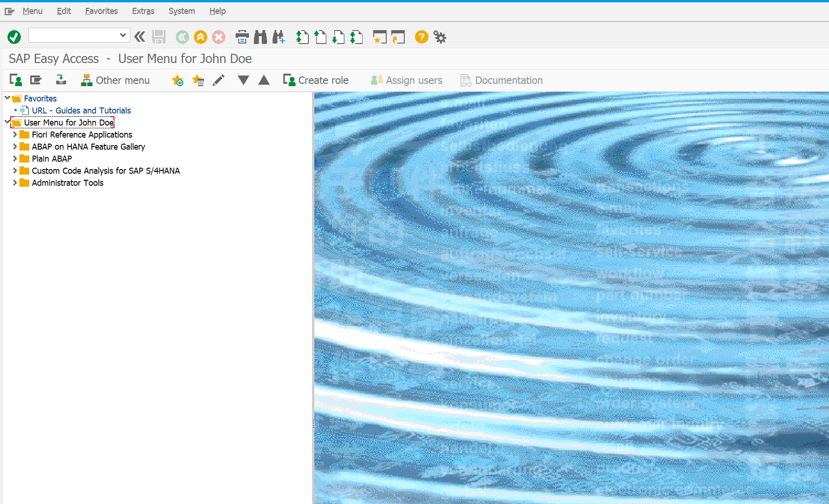Click the Find Next binoculars icon
829x504 pixels.
coord(279,37)
